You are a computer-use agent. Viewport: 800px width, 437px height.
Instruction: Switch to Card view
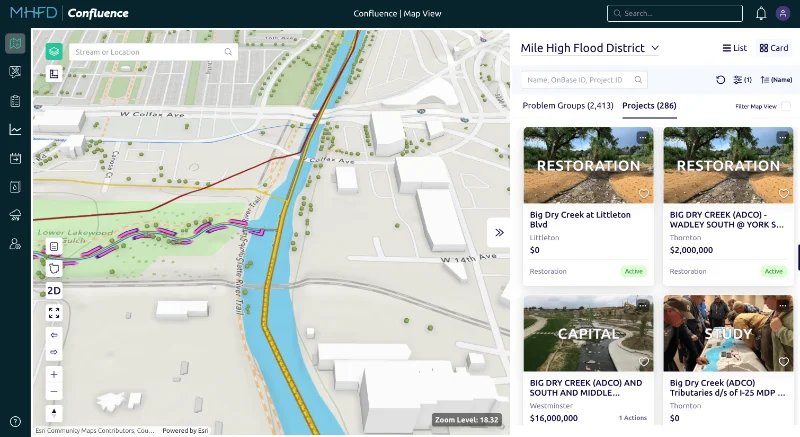(774, 48)
